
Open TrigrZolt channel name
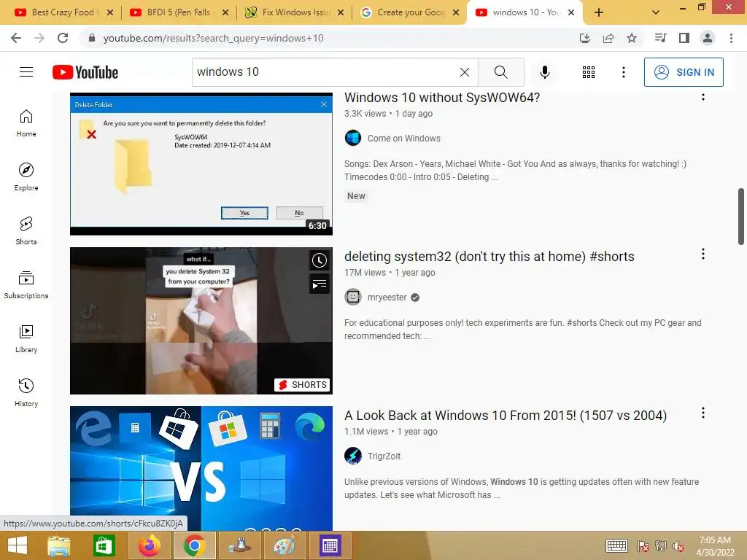(384, 456)
